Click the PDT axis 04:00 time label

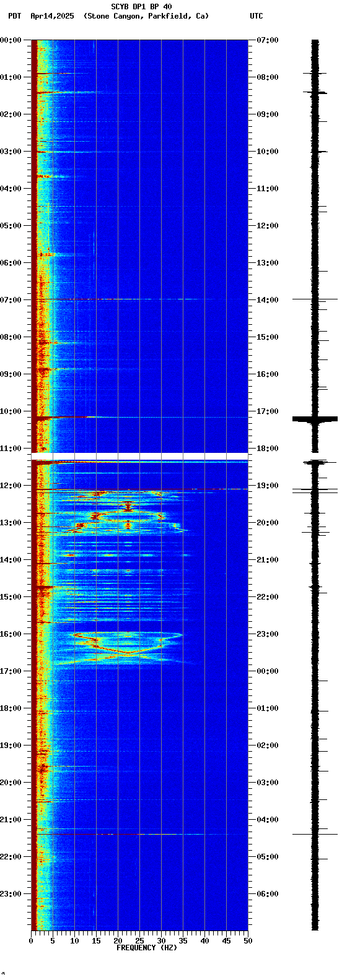[11, 189]
